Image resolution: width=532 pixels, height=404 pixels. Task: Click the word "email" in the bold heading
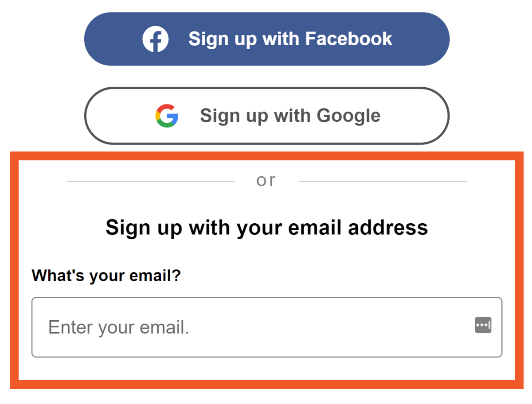click(x=314, y=228)
